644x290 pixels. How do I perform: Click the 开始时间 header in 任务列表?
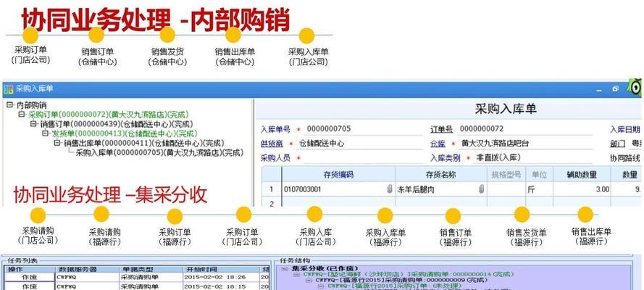[x=221, y=270]
